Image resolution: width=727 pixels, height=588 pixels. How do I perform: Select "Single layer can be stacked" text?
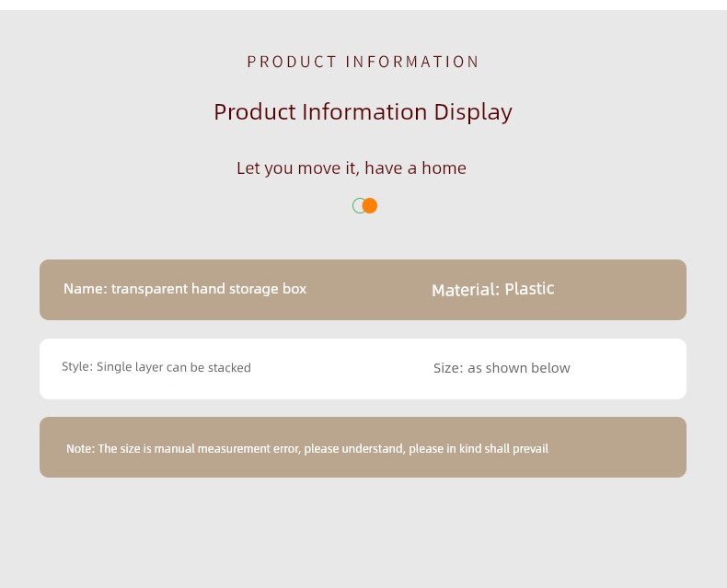[174, 368]
